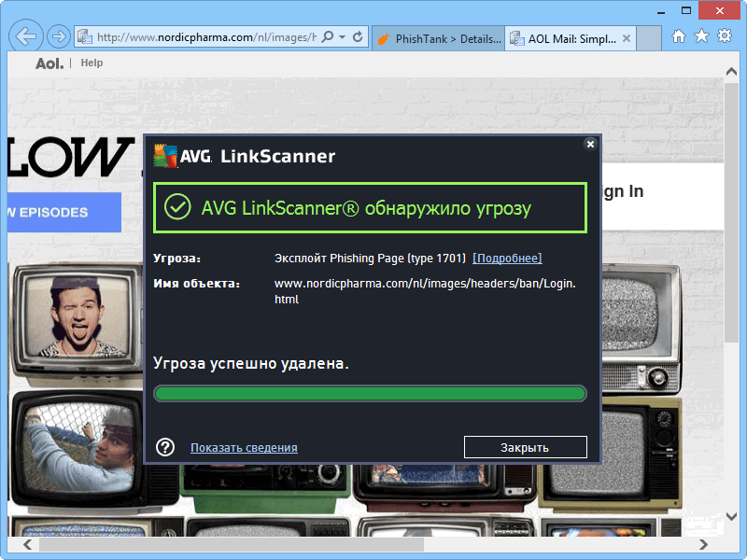
Task: Click the browser forward arrow button
Action: pos(59,36)
